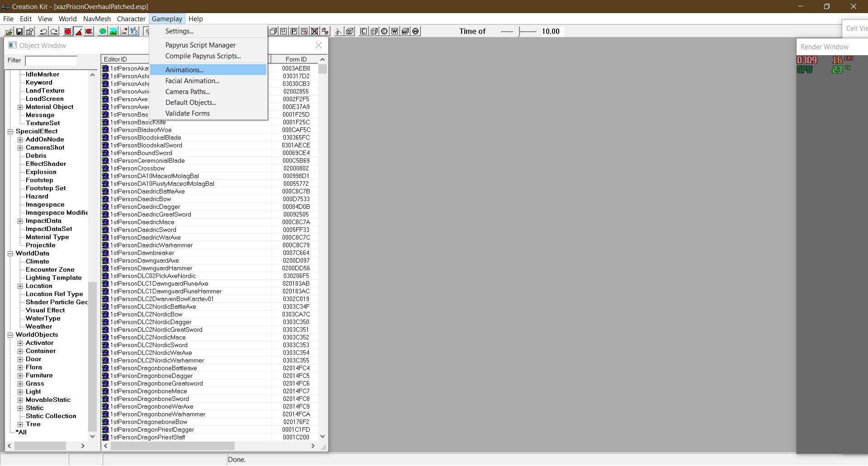Collapse the SpecialEffect tree category
This screenshot has width=868, height=466.
[10, 132]
